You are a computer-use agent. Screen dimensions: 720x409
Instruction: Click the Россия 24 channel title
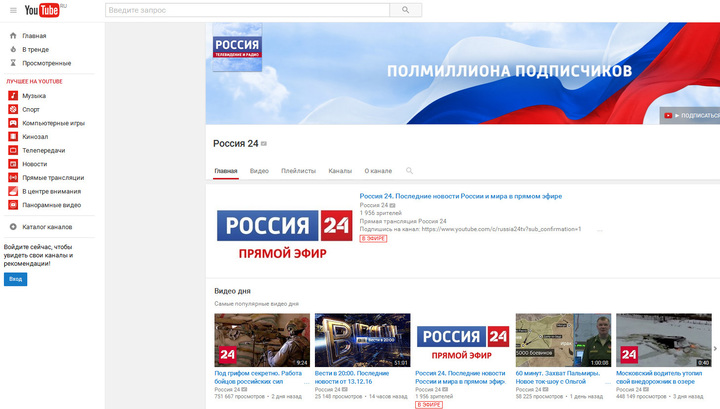tap(236, 144)
